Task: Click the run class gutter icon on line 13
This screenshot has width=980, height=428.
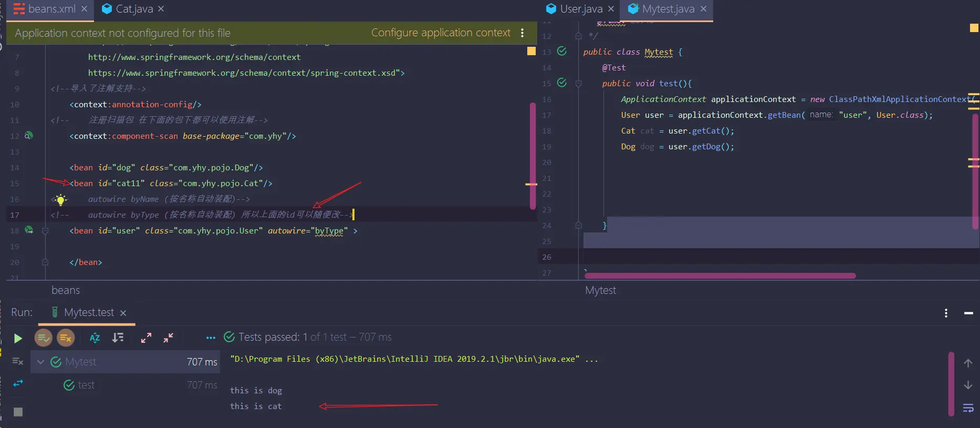Action: coord(562,51)
